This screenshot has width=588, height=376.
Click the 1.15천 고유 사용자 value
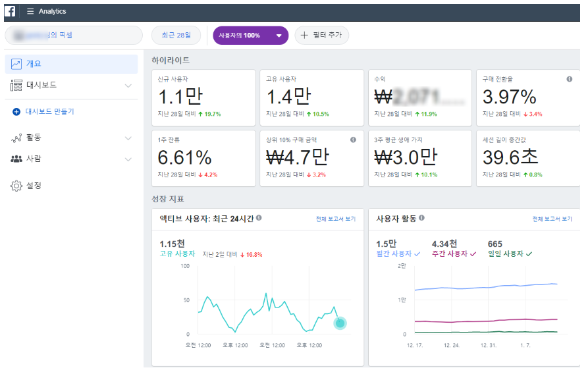point(172,244)
